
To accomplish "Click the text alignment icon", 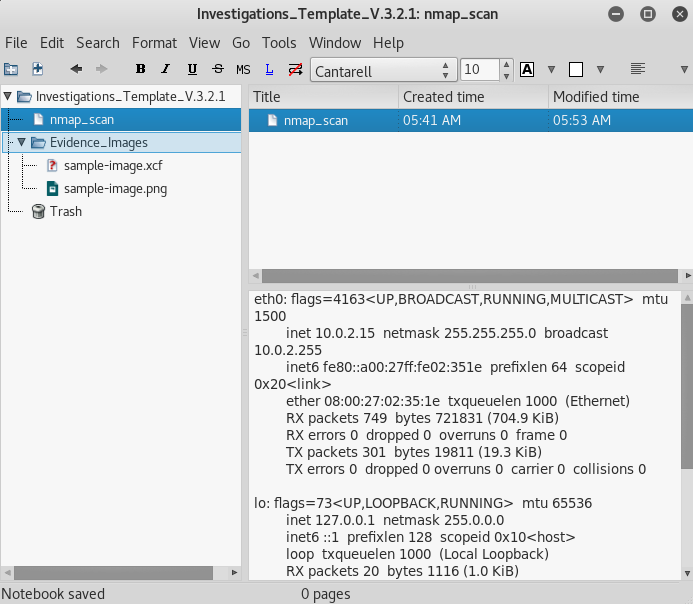I will click(x=637, y=69).
